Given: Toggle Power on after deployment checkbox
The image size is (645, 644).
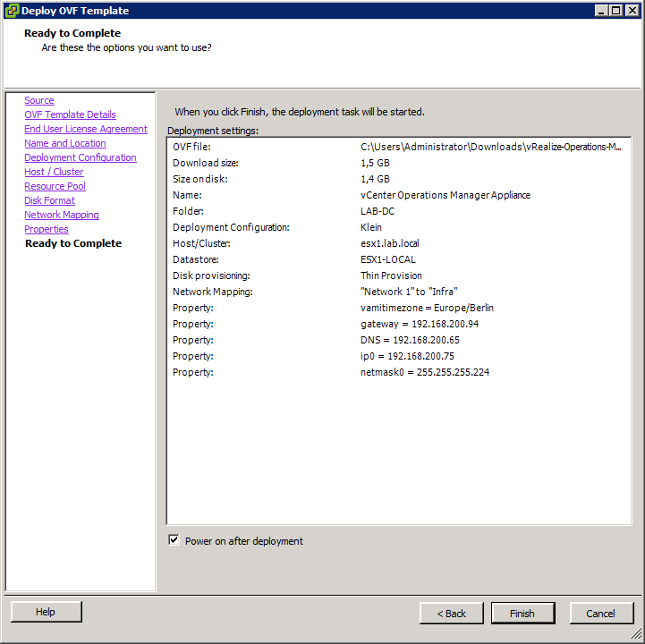Looking at the screenshot, I should point(174,540).
